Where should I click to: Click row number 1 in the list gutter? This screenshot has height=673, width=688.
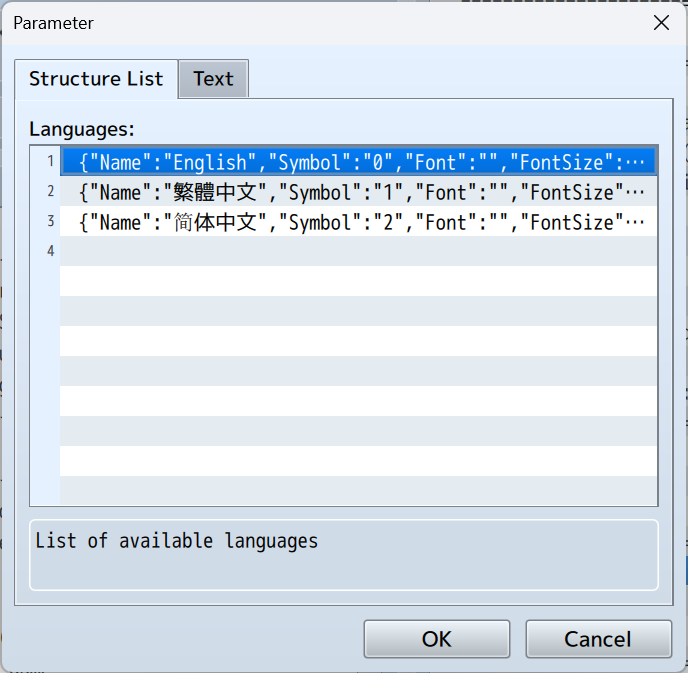point(50,162)
